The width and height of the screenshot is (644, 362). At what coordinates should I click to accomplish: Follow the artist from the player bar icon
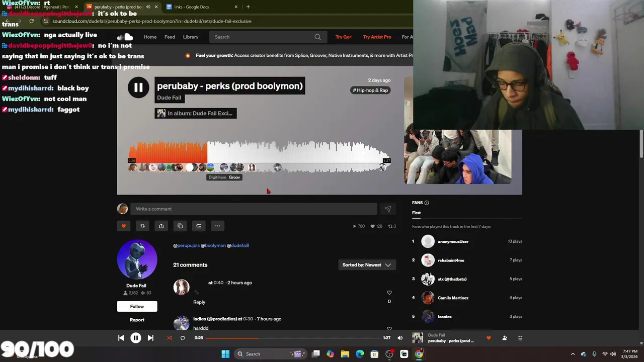(505, 338)
